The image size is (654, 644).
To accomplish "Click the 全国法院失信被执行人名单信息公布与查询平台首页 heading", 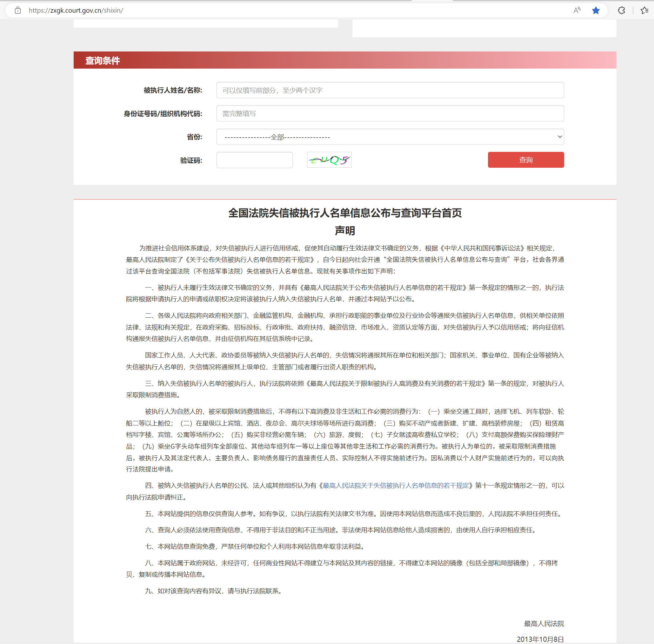I will pos(345,213).
